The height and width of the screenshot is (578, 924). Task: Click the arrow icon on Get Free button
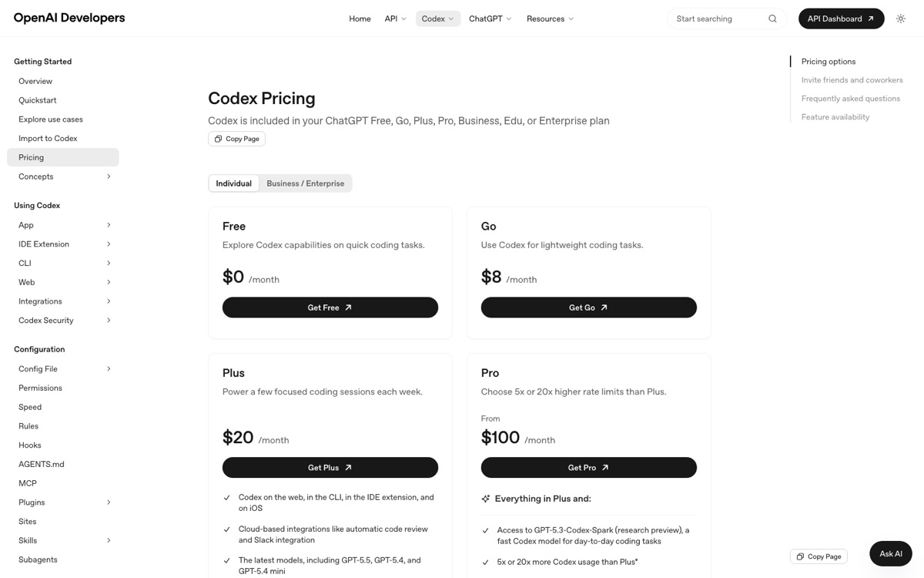click(348, 307)
